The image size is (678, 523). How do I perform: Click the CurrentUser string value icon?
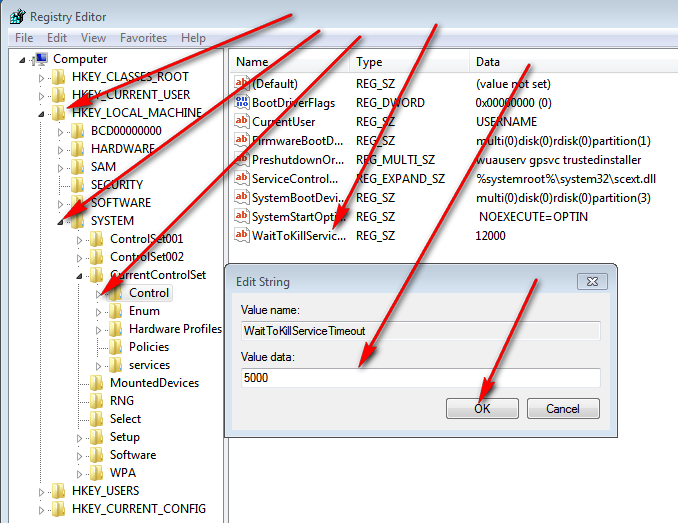pyautogui.click(x=242, y=121)
